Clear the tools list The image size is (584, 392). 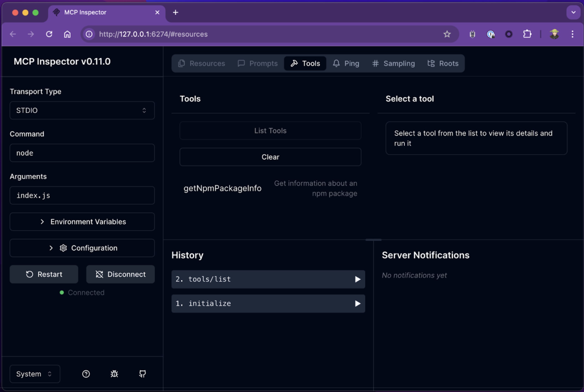click(x=270, y=157)
